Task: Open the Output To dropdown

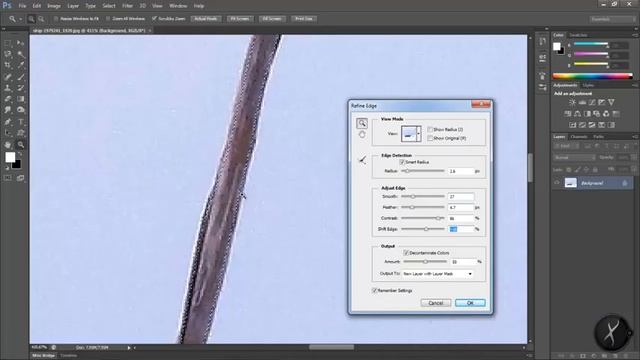Action: (438, 274)
